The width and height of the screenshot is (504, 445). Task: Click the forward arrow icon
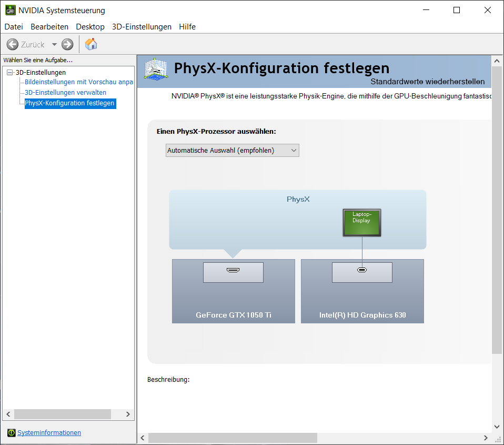coord(67,44)
